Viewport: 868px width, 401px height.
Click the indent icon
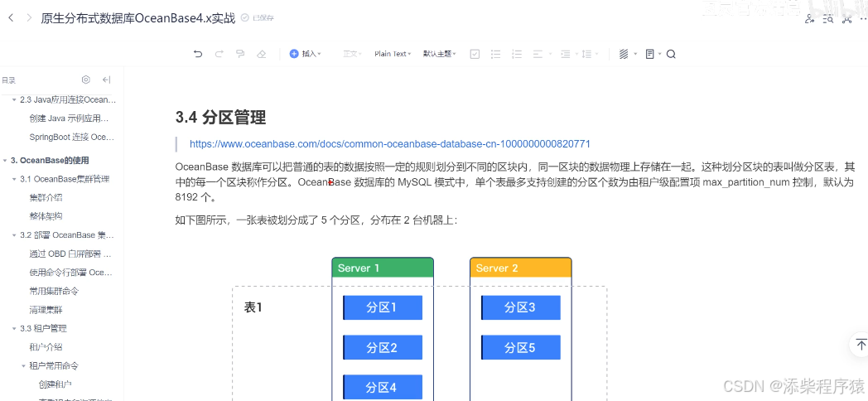565,54
